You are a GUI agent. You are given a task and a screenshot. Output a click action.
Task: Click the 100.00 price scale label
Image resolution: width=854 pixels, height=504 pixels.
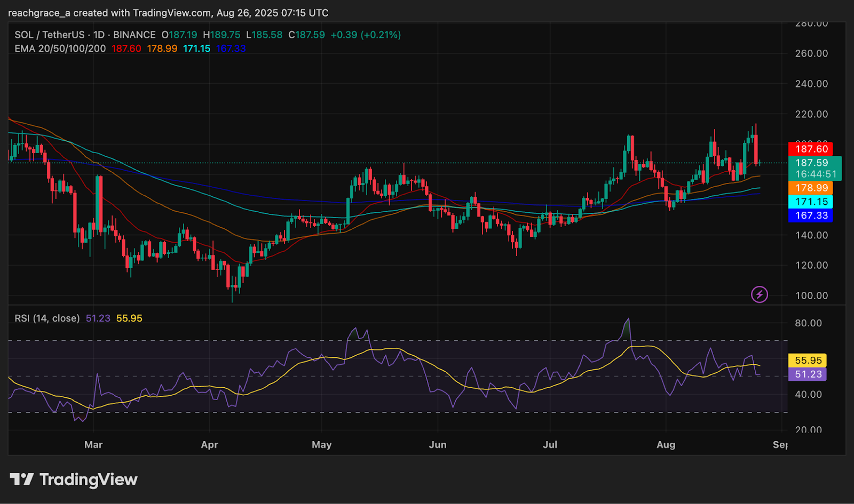[811, 295]
